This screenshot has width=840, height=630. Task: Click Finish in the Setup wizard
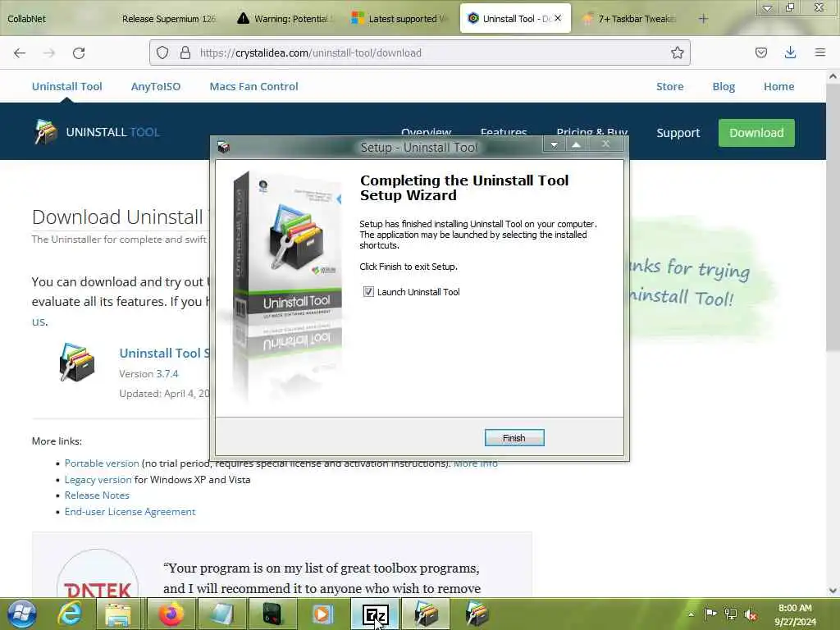[514, 438]
